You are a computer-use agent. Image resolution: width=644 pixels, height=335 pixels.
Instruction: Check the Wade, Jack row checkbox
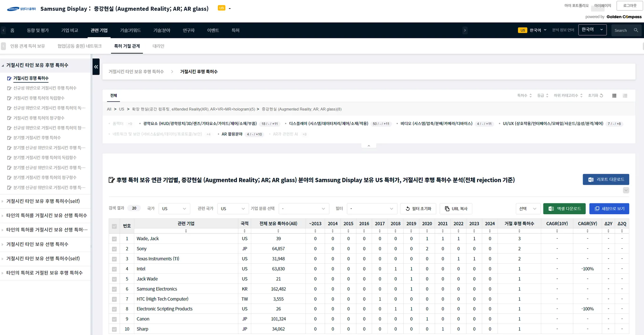point(114,239)
